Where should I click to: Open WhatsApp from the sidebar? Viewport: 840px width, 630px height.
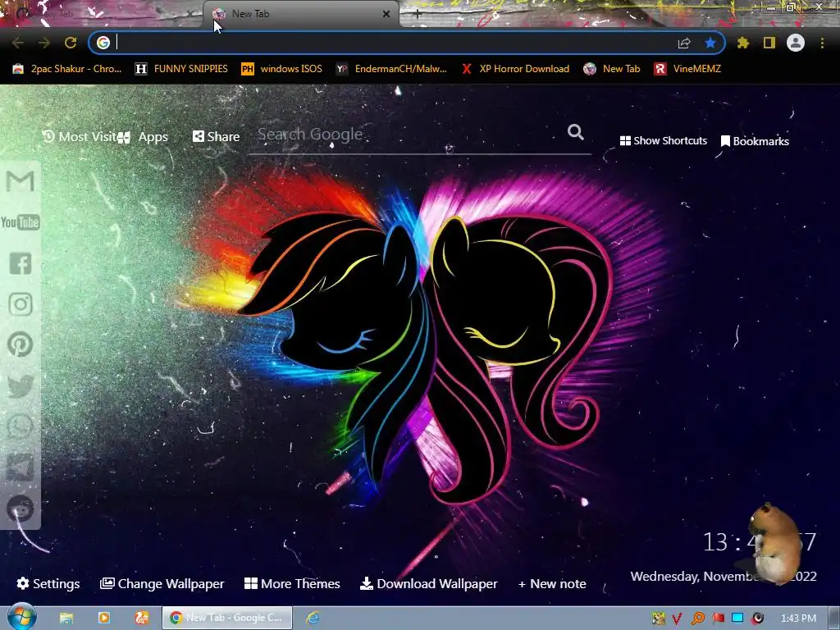(x=21, y=427)
